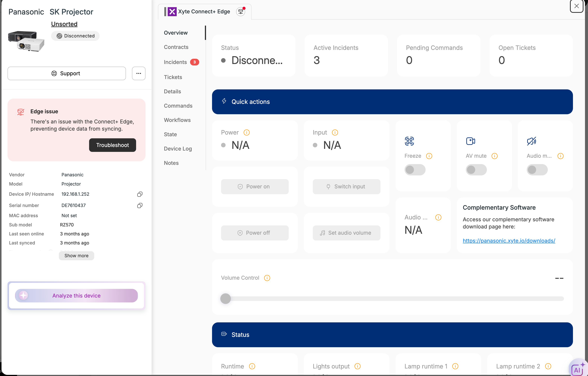Close the device panel

coord(577,6)
